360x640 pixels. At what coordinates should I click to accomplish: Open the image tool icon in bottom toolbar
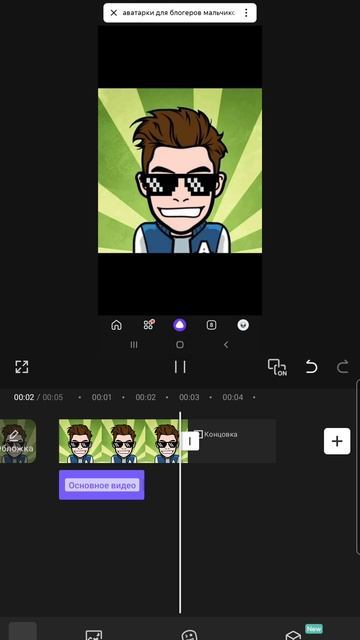click(x=94, y=636)
